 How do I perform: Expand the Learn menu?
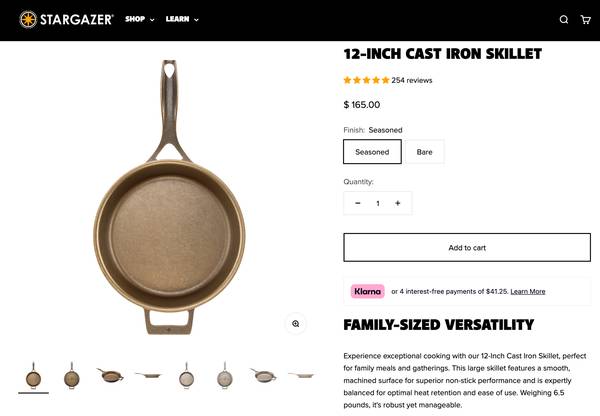click(x=182, y=19)
